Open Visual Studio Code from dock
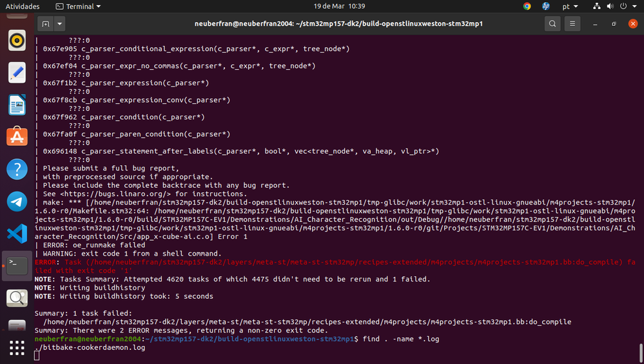Viewport: 644px width, 364px height. 17,233
